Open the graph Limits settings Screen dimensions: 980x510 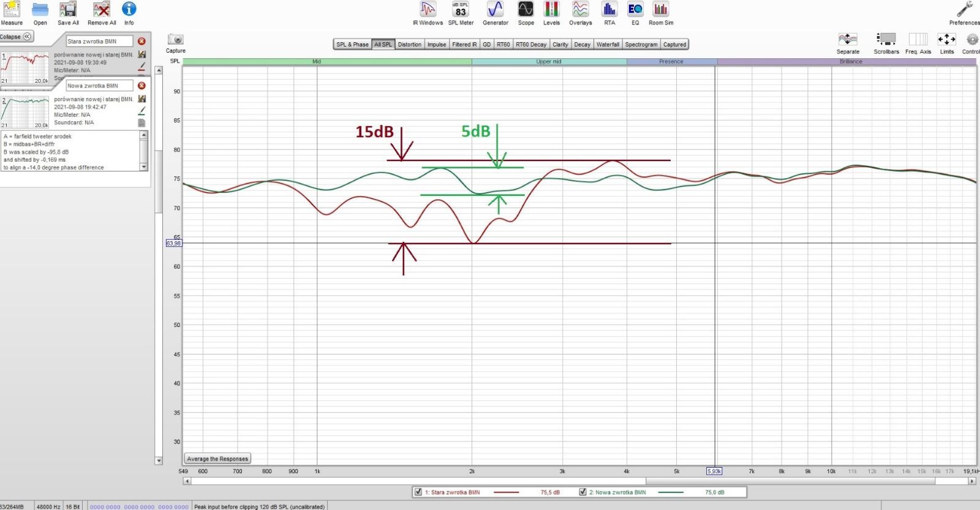click(x=947, y=43)
